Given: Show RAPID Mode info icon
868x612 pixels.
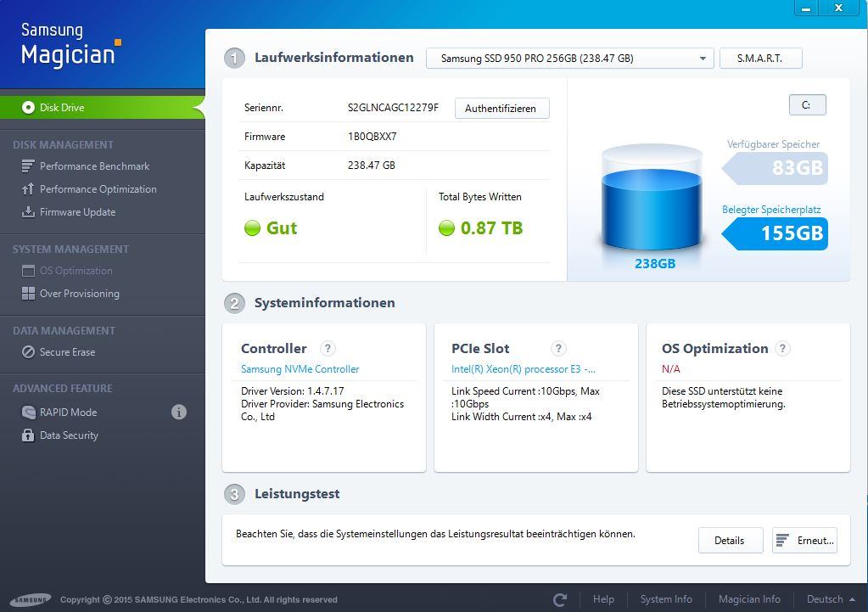Looking at the screenshot, I should [x=179, y=412].
